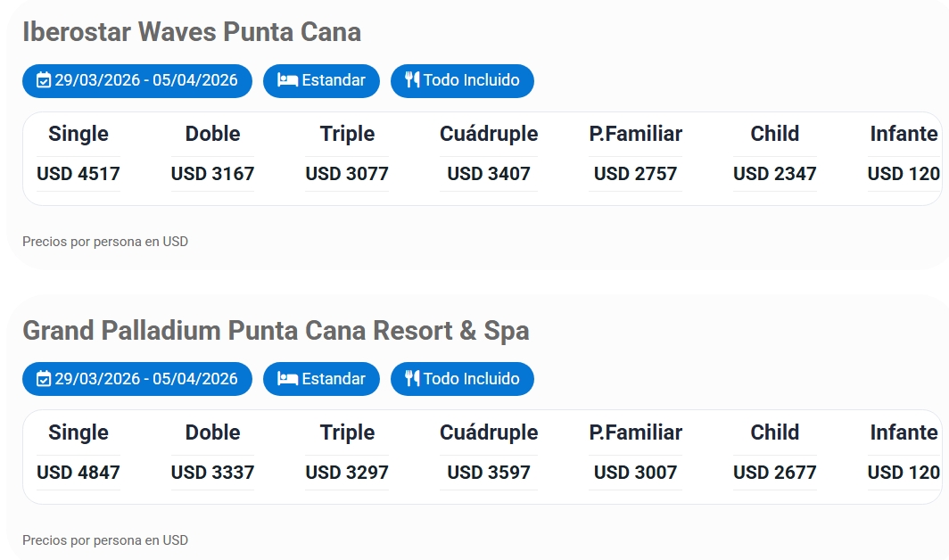Click Iberostar P.Familiar price USD 2757
Image resolution: width=949 pixels, height=560 pixels.
coord(635,174)
